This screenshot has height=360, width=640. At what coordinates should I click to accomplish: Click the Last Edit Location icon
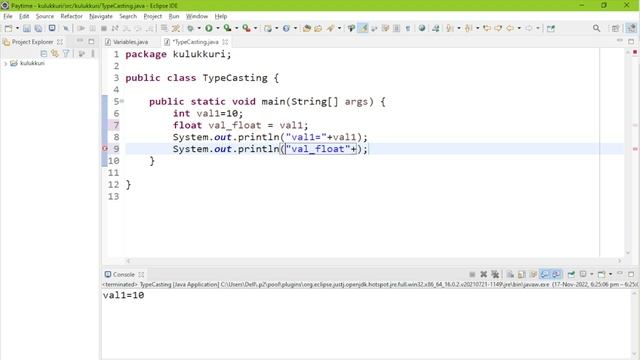pos(487,28)
